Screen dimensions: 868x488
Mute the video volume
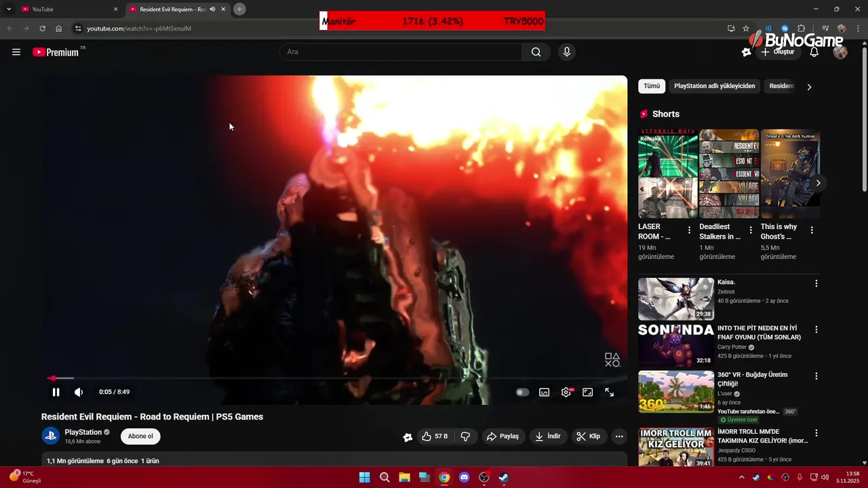point(79,392)
